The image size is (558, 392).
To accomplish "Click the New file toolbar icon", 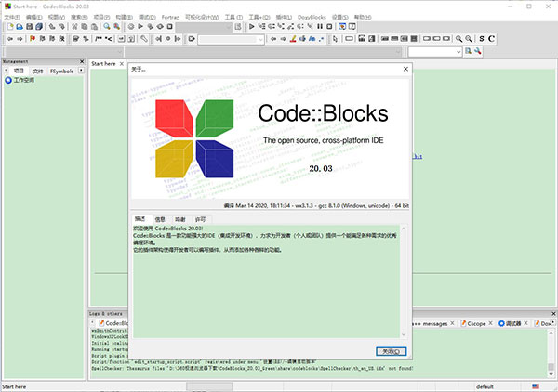I will point(10,27).
